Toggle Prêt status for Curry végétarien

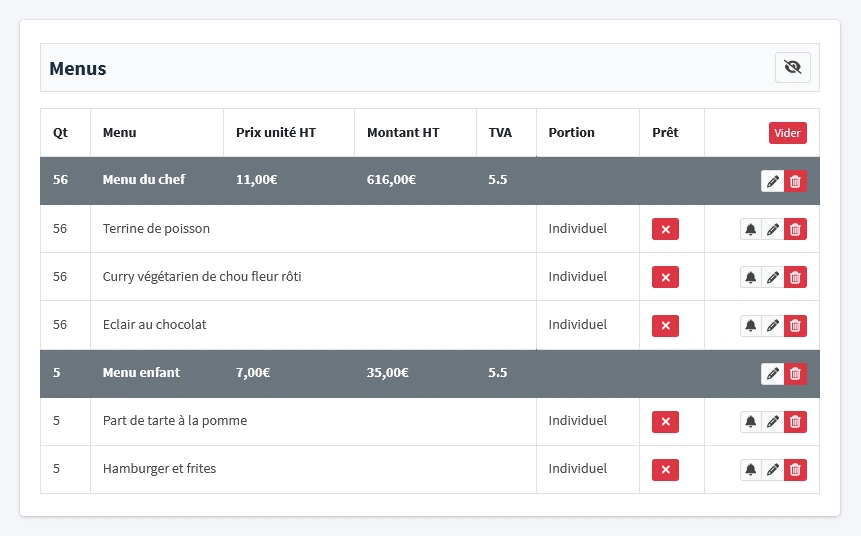click(x=666, y=277)
